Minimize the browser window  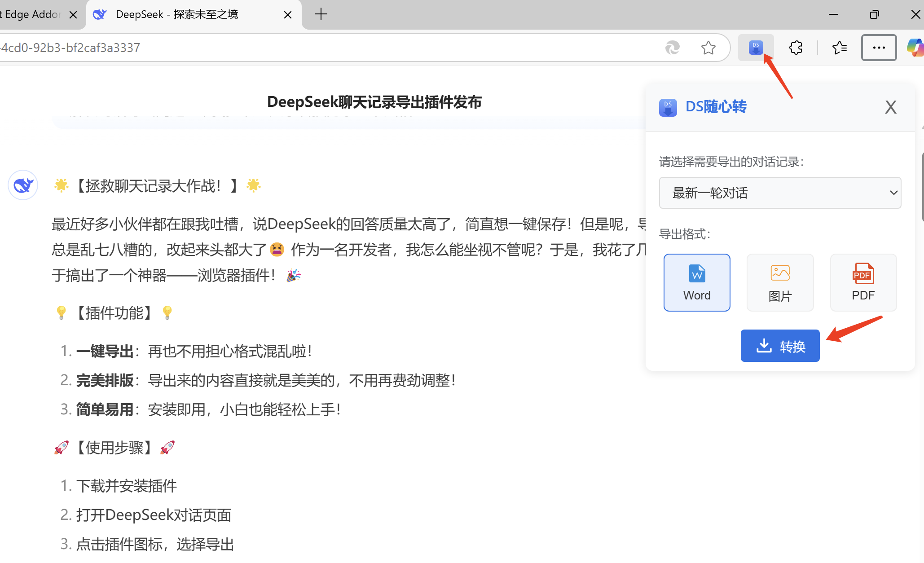click(833, 14)
